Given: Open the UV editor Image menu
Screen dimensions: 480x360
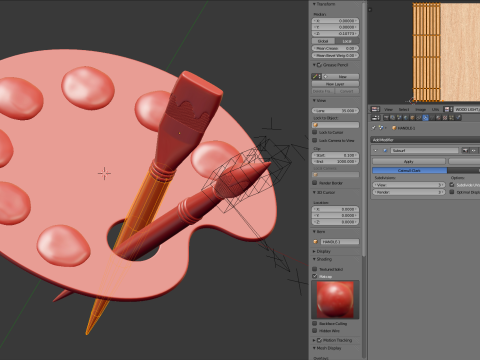Looking at the screenshot, I should point(421,109).
